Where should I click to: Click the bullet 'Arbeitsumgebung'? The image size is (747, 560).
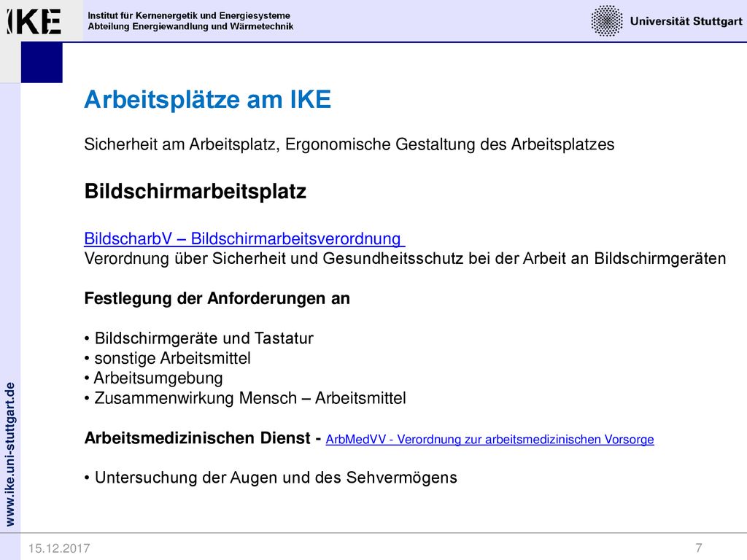pyautogui.click(x=154, y=378)
